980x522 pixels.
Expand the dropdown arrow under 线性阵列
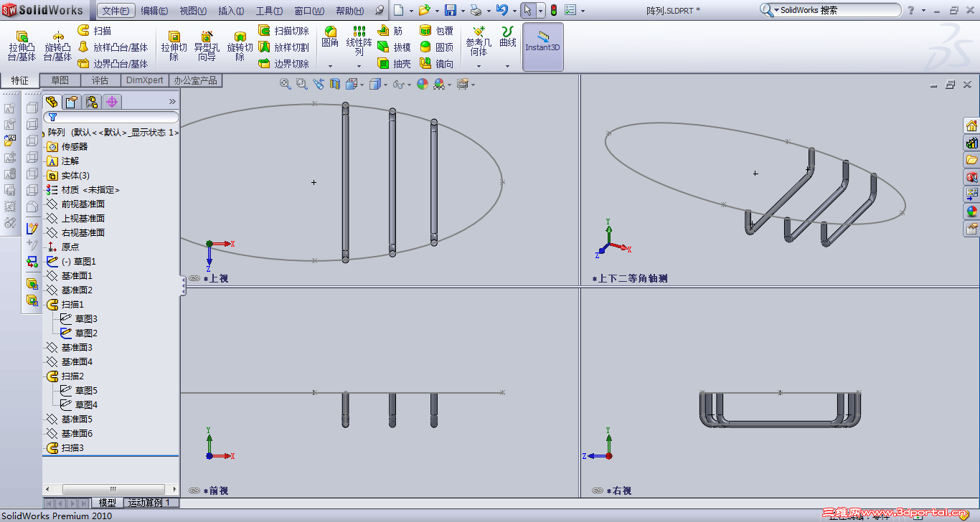click(359, 66)
